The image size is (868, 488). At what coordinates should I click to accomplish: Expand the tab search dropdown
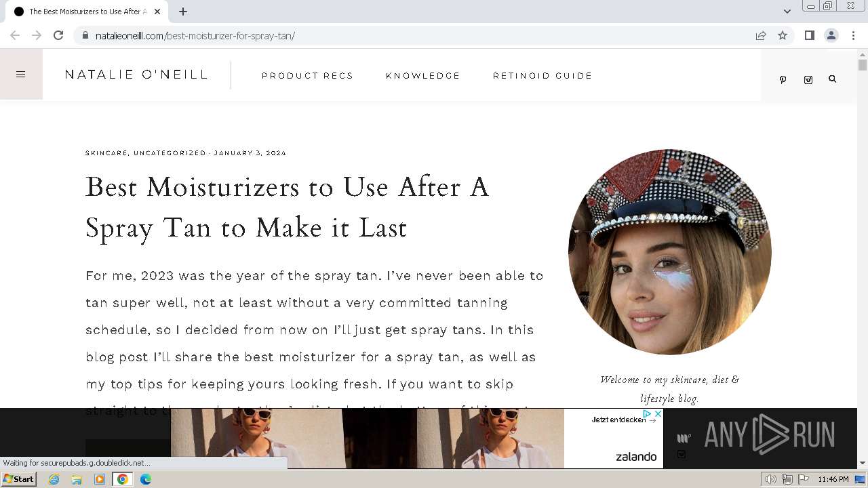[x=787, y=12]
